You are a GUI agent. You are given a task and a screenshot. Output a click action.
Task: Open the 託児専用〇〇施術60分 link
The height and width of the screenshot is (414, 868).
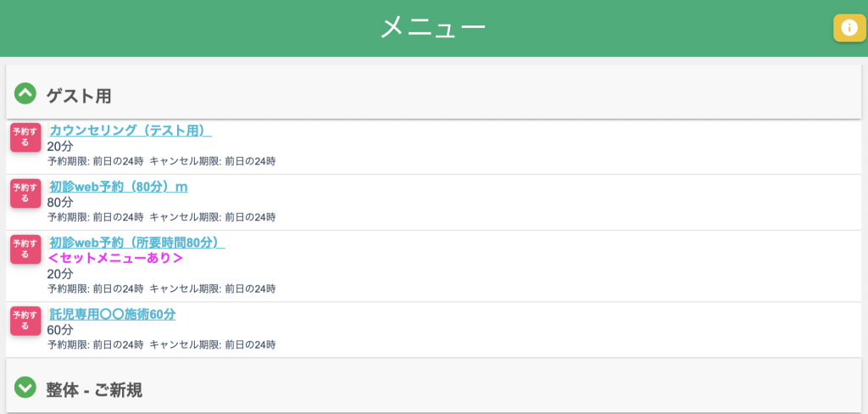[112, 315]
